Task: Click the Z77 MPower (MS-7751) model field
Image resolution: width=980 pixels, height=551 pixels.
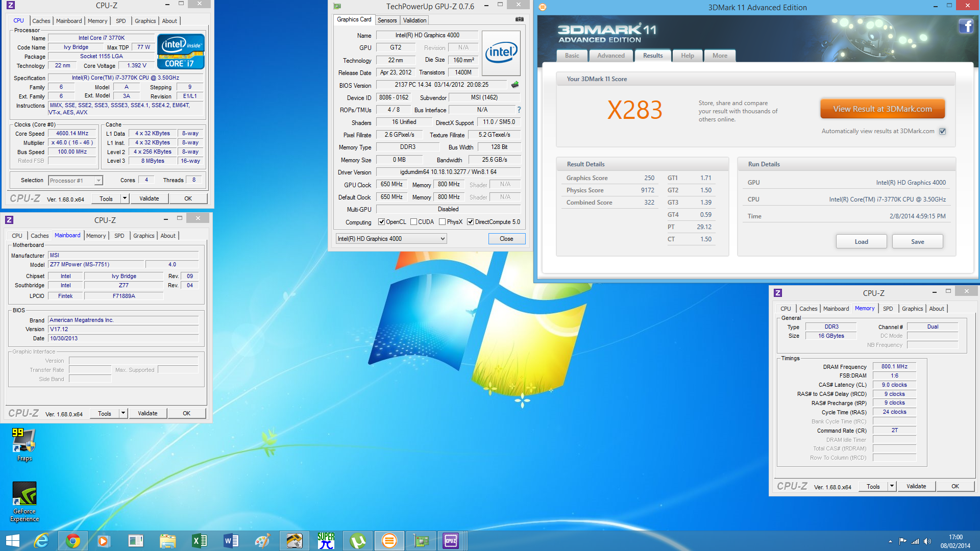Action: point(96,264)
